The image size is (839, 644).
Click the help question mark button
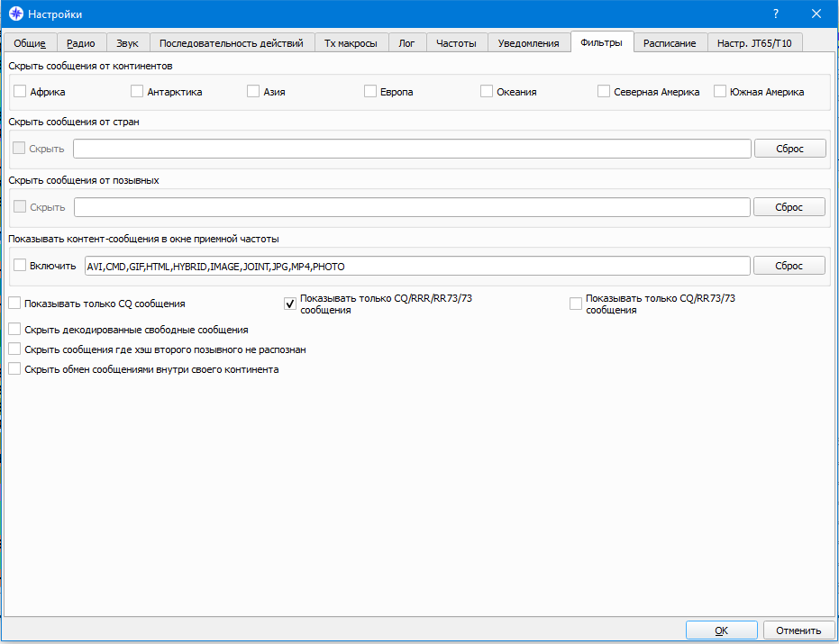pos(776,14)
